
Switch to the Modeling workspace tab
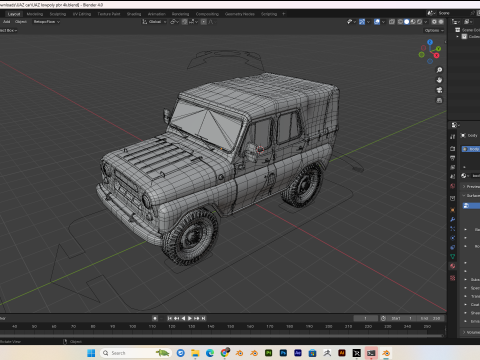[35, 14]
